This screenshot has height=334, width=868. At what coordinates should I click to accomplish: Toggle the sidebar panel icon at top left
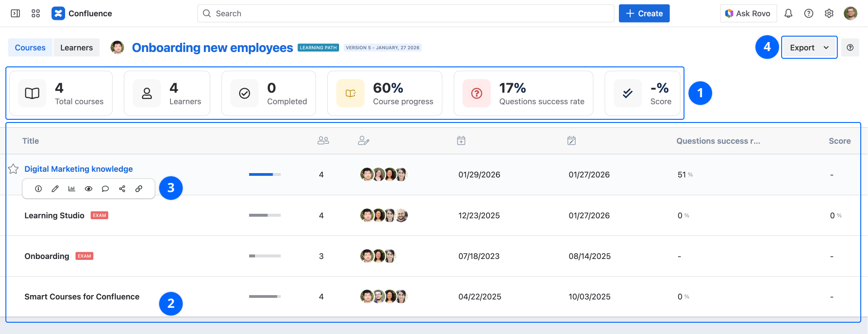coord(15,14)
